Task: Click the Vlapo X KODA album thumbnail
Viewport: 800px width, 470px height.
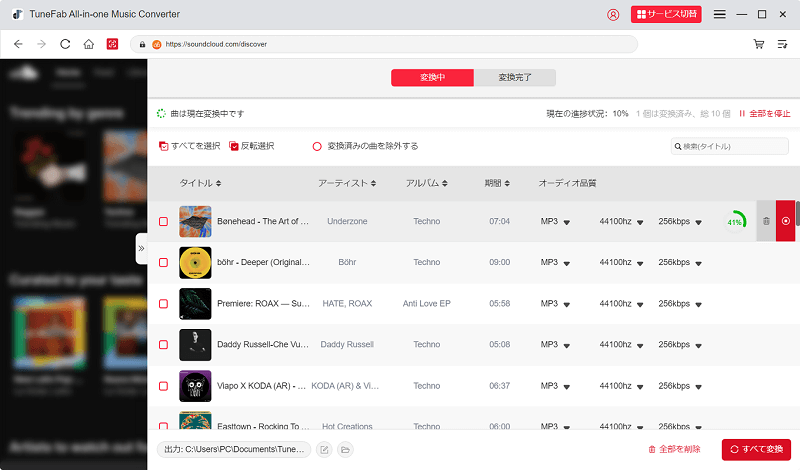Action: 195,386
